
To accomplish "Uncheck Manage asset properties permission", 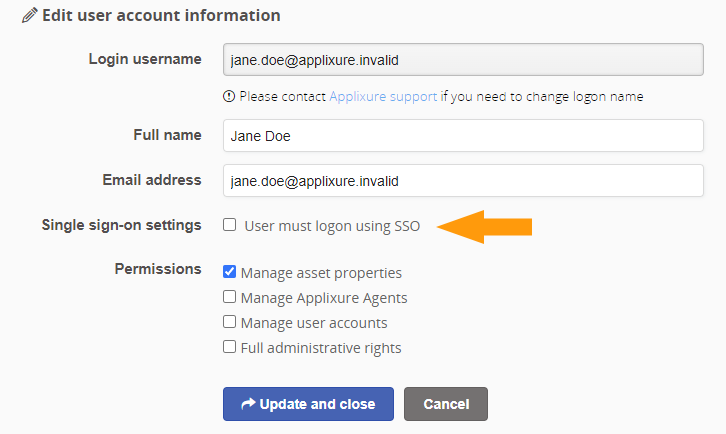I will (230, 271).
